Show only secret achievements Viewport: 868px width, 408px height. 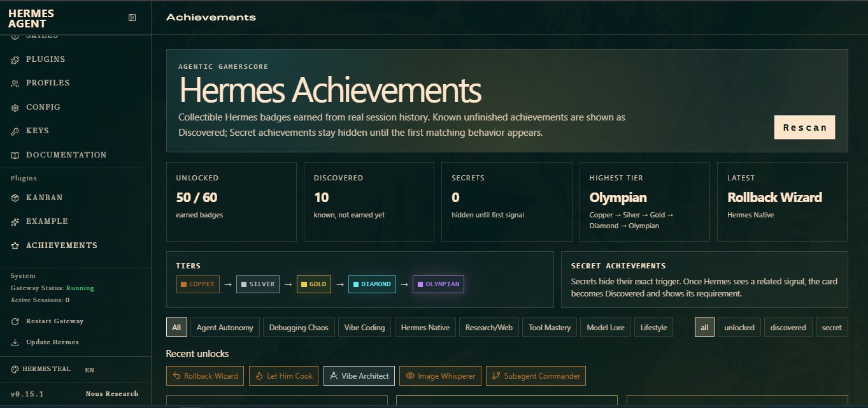tap(832, 328)
